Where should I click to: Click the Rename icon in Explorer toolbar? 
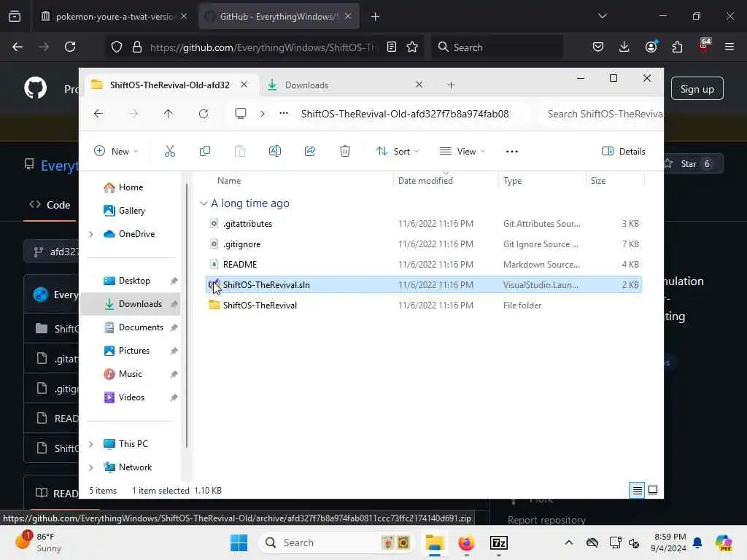pos(275,152)
